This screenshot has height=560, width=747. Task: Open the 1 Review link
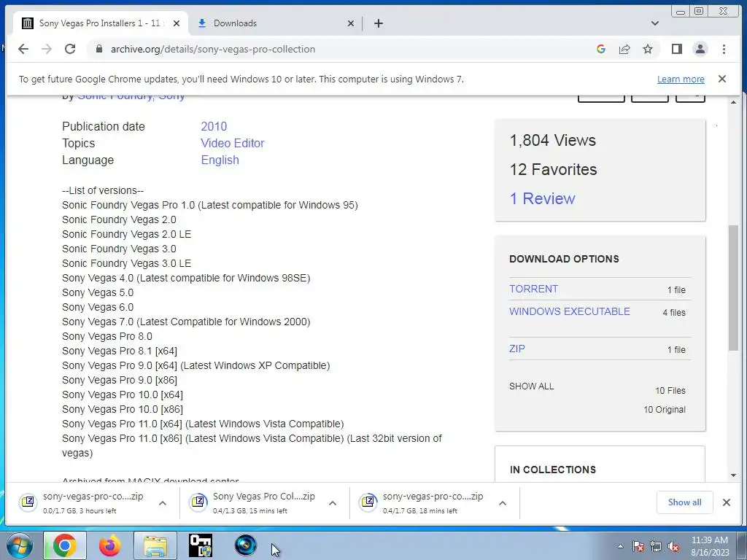coord(542,198)
